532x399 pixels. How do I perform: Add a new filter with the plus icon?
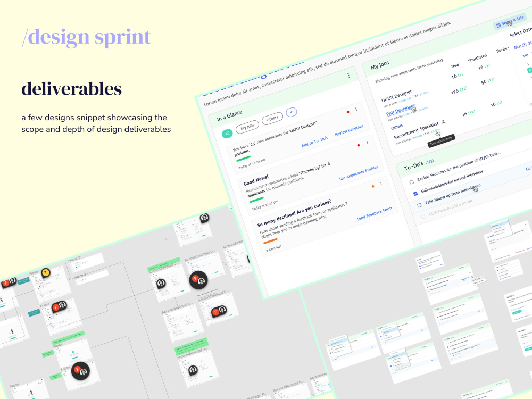292,112
